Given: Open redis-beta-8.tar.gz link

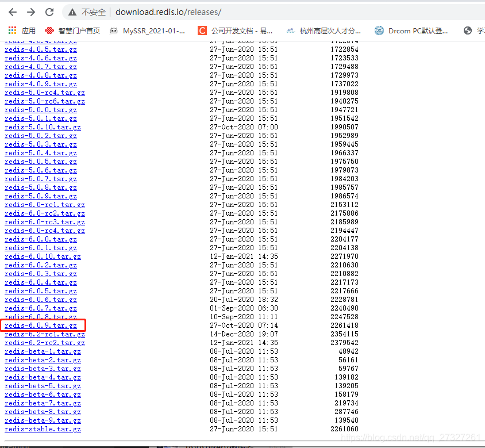Looking at the screenshot, I should [43, 412].
